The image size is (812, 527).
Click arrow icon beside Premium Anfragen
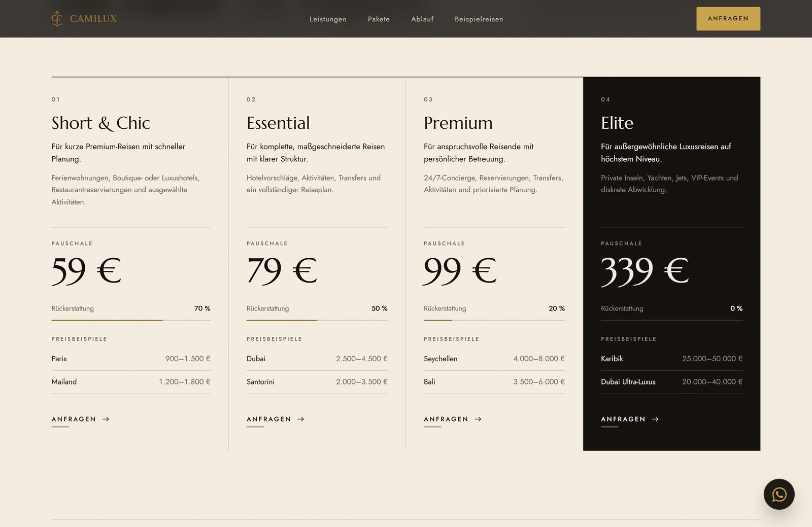tap(478, 419)
